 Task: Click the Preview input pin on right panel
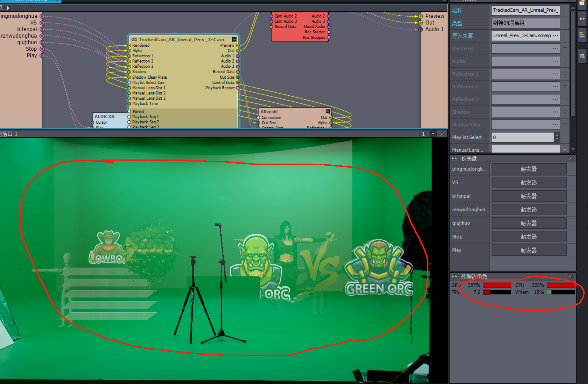pyautogui.click(x=421, y=16)
